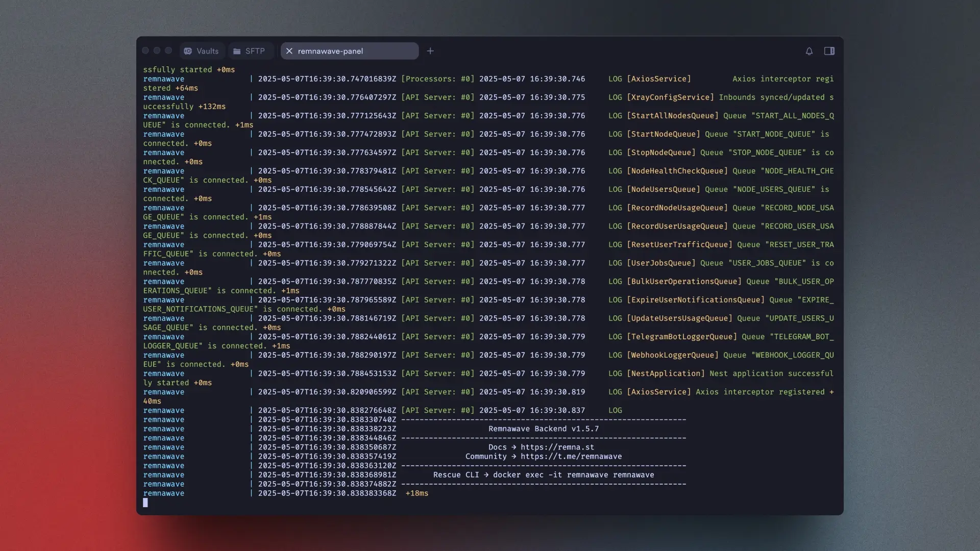Screen dimensions: 980x551
Task: Click the blinking terminal cursor block
Action: pyautogui.click(x=145, y=503)
